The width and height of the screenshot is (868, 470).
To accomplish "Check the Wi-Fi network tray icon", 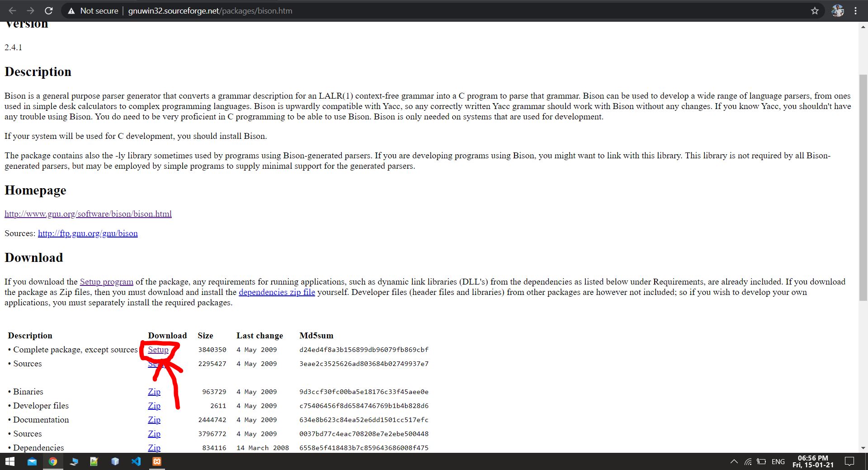I will point(748,461).
